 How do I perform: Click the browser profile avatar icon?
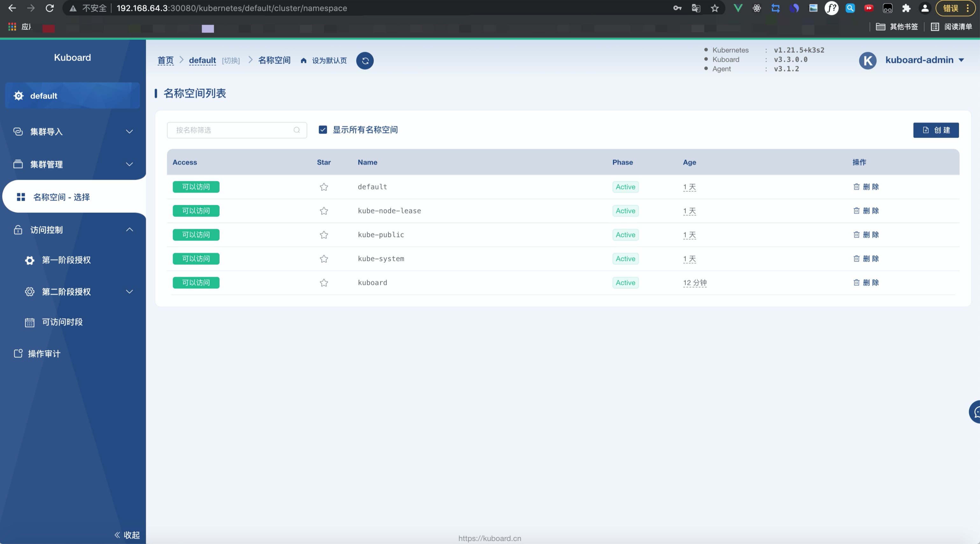[925, 8]
